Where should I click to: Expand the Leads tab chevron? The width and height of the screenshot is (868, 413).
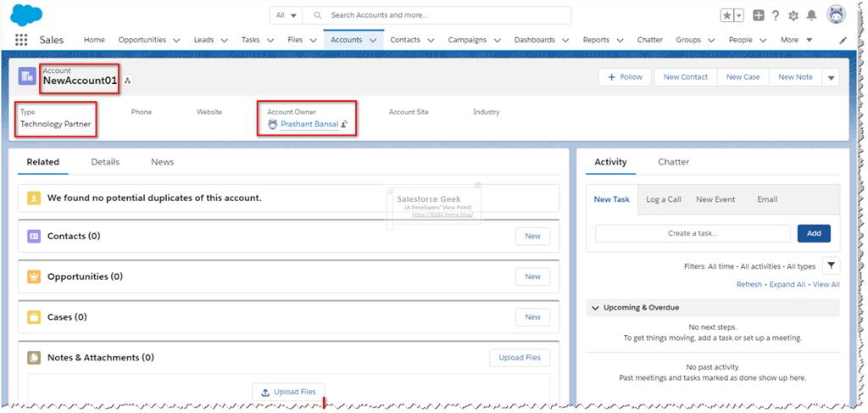click(x=224, y=41)
